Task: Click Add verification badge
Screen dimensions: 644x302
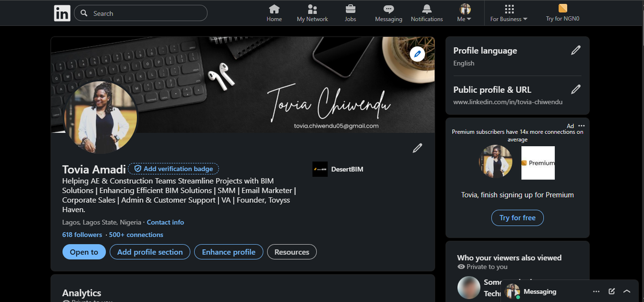Action: click(x=173, y=169)
